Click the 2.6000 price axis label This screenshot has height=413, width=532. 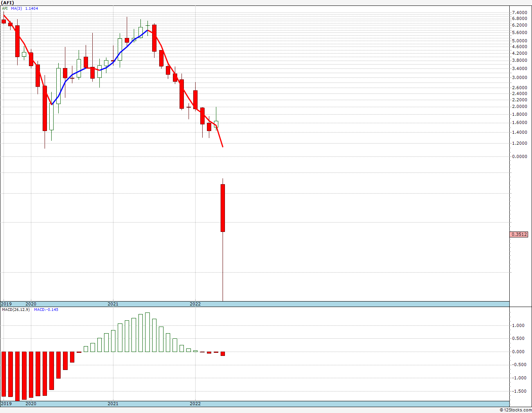[x=519, y=88]
